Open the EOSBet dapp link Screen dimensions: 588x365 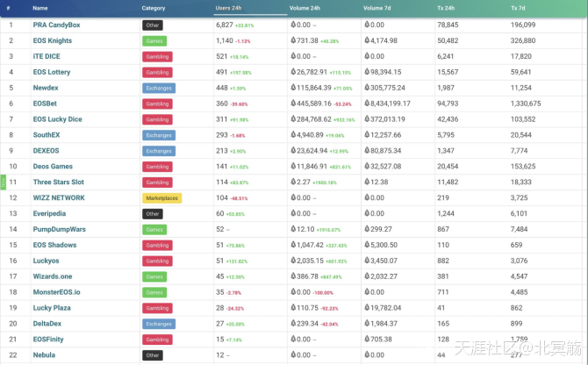tap(45, 104)
